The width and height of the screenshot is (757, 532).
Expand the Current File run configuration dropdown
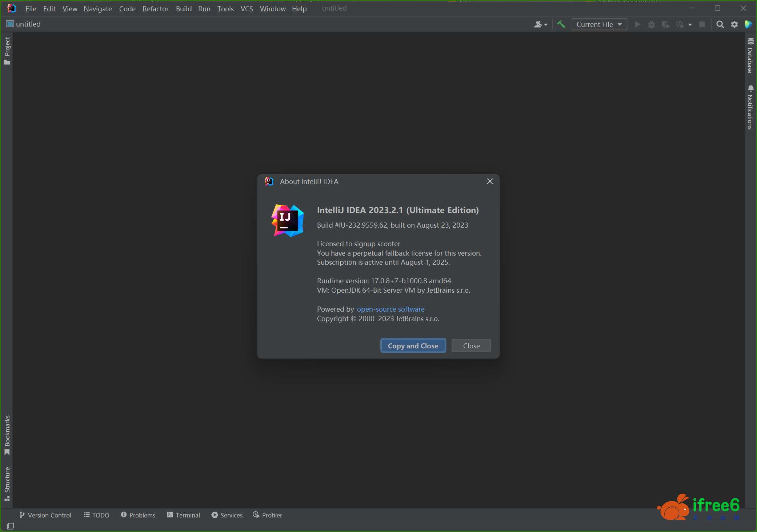(599, 24)
